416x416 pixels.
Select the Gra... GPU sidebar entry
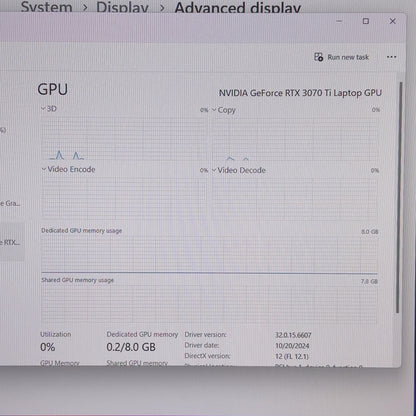click(x=12, y=203)
